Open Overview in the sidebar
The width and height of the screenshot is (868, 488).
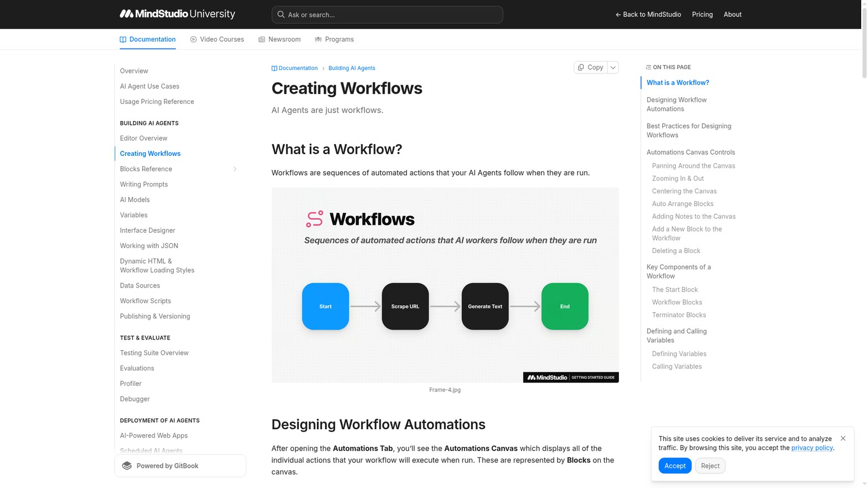(134, 71)
